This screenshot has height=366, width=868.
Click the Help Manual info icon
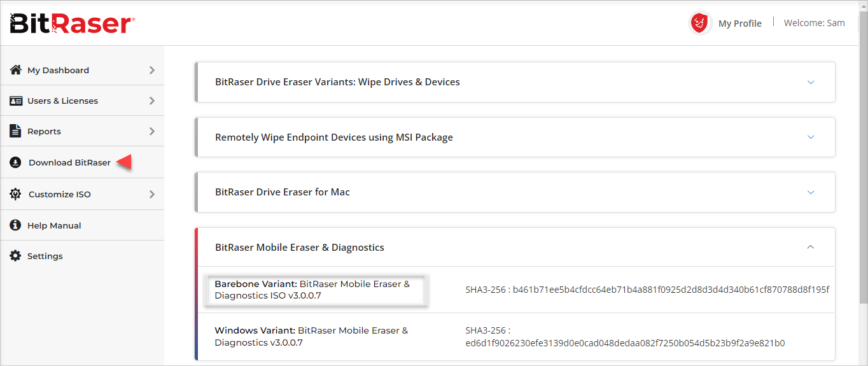(x=16, y=225)
